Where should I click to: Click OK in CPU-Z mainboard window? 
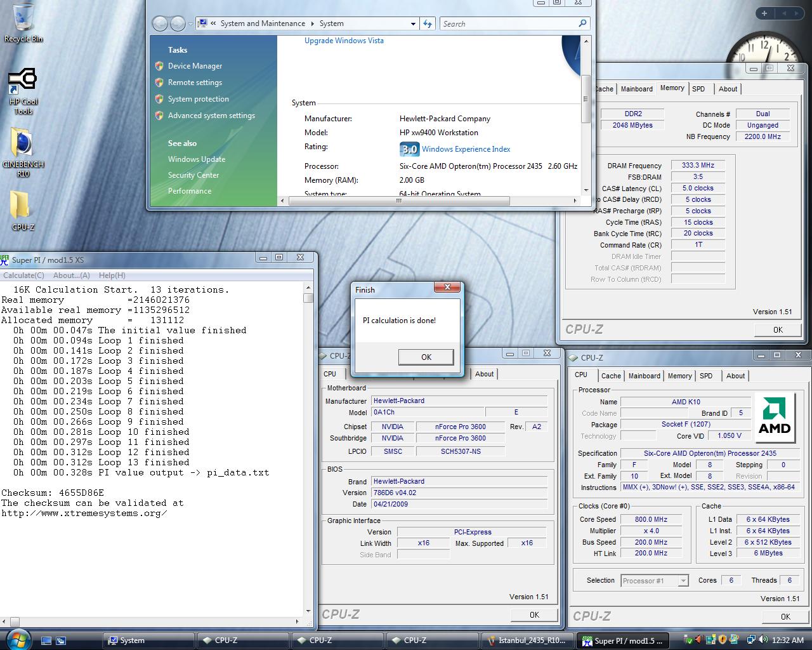coord(534,614)
